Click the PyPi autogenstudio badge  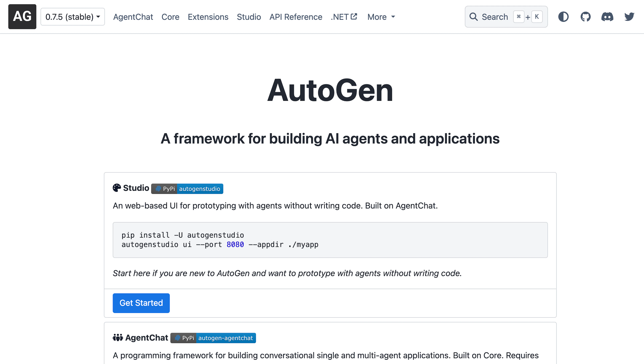pyautogui.click(x=187, y=189)
